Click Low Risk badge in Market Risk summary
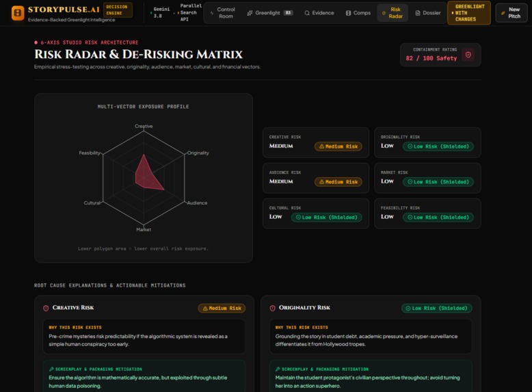This screenshot has width=532, height=392. pyautogui.click(x=438, y=182)
